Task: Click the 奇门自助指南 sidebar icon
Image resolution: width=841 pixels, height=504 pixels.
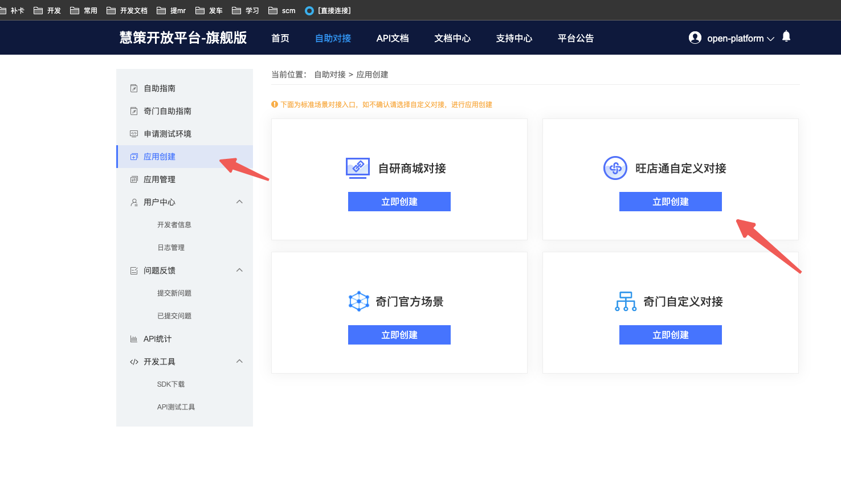Action: [x=134, y=111]
